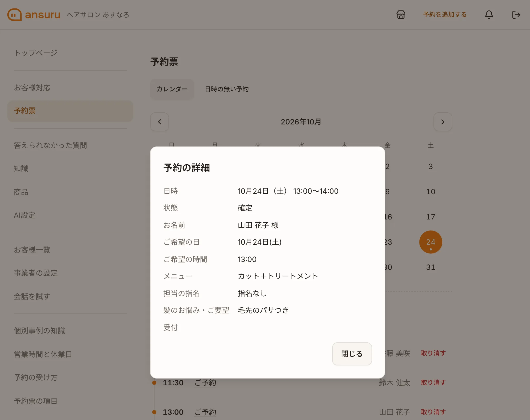Viewport: 530px width, 420px height.
Task: Open 個別事例の知識 in sidebar
Action: point(39,331)
